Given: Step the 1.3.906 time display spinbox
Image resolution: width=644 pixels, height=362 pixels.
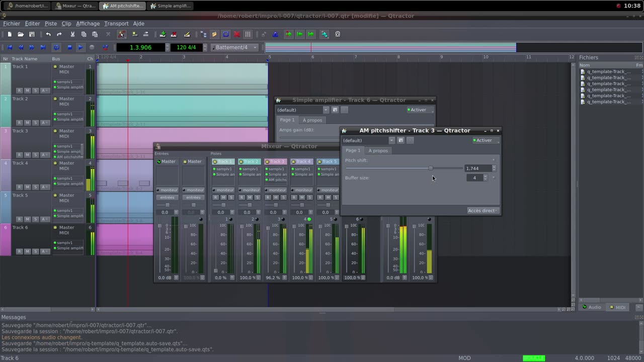Looking at the screenshot, I should [168, 47].
